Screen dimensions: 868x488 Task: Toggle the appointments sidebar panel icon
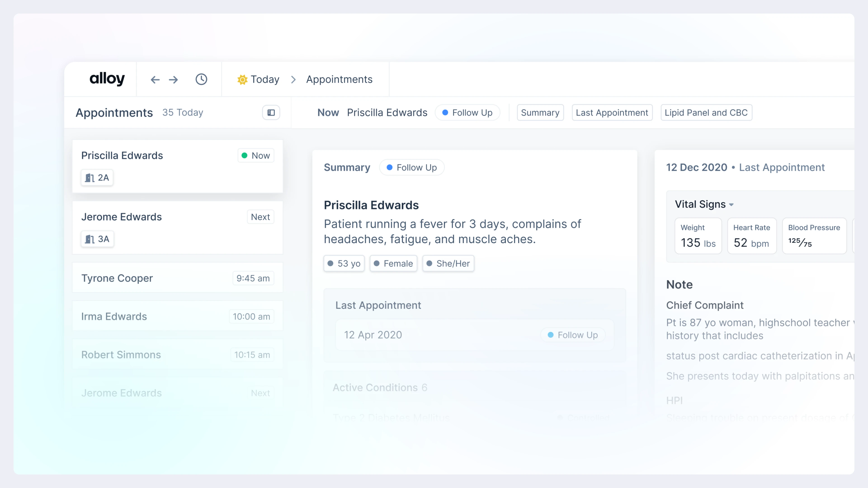pyautogui.click(x=271, y=113)
